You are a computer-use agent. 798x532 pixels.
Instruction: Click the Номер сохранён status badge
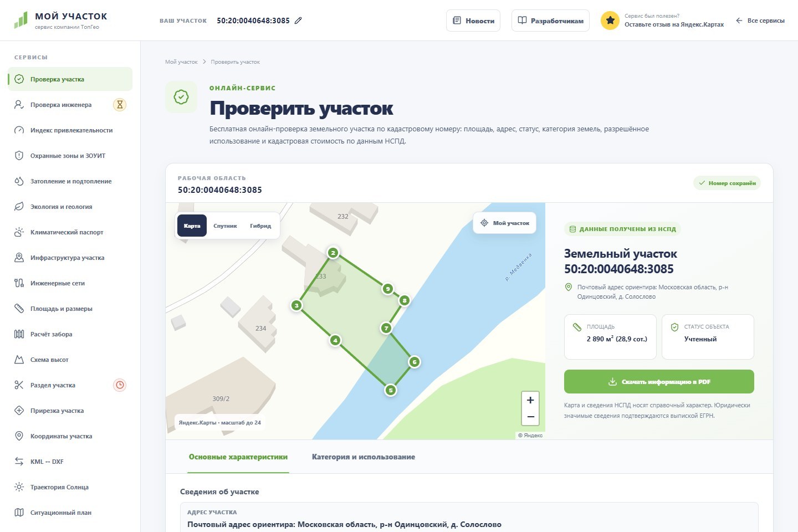click(x=727, y=183)
